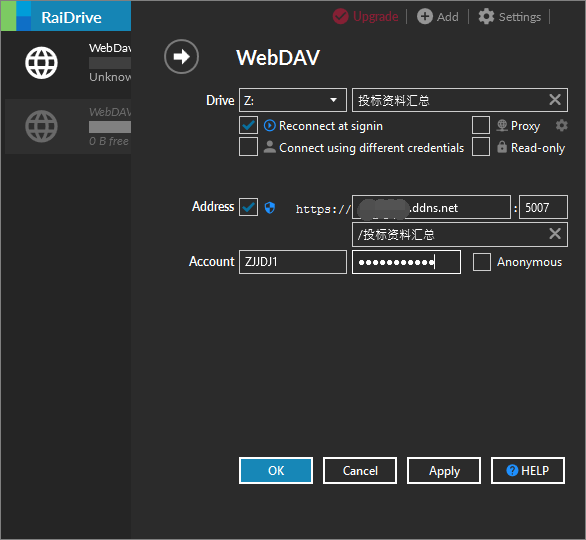Screen dimensions: 586x540
Task: Enable the Proxy checkbox
Action: coord(481,125)
